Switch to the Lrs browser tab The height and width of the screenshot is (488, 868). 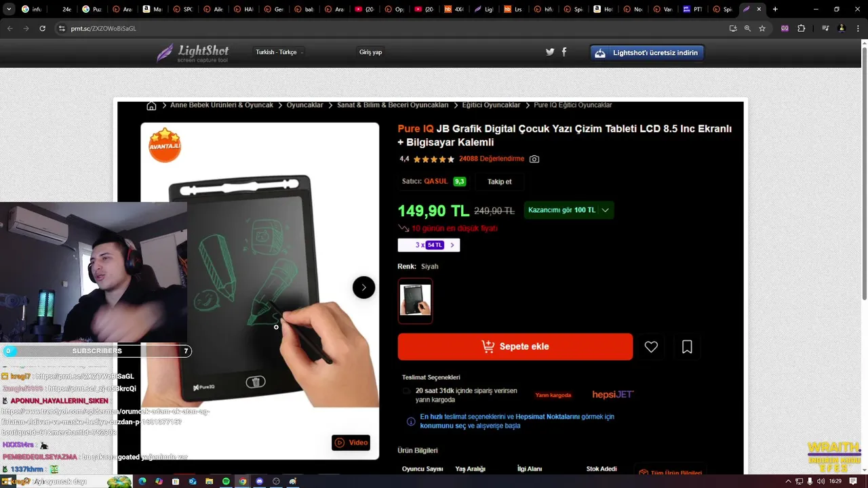[x=514, y=9]
